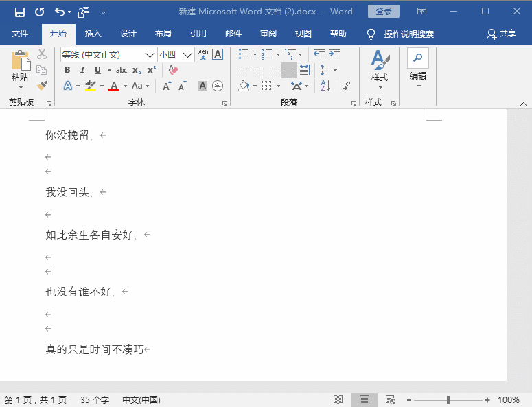Center align the text

(259, 70)
